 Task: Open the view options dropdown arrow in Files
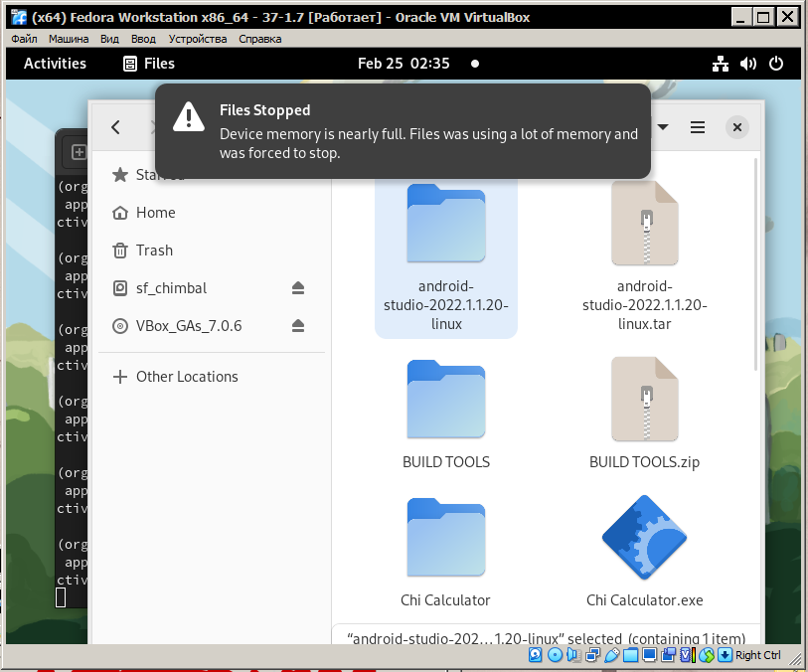[x=663, y=127]
